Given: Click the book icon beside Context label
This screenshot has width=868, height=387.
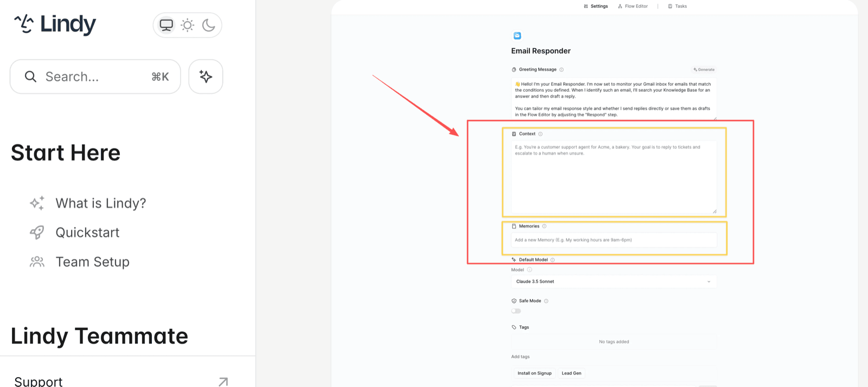Looking at the screenshot, I should coord(514,134).
